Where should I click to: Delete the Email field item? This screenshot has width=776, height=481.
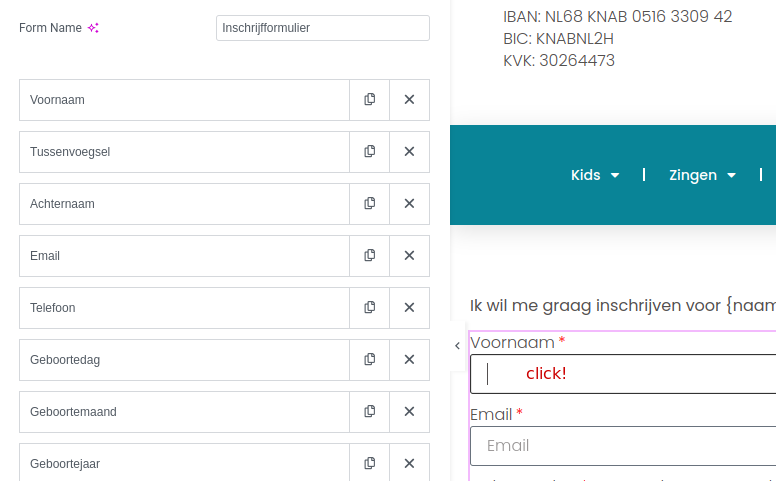click(409, 256)
